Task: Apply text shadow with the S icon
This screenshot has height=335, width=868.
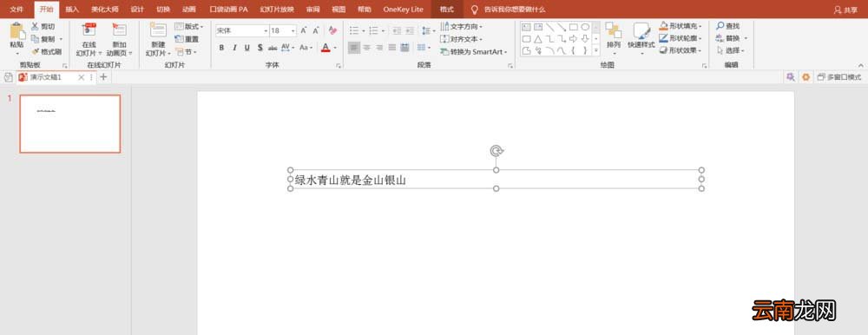Action: pos(260,48)
